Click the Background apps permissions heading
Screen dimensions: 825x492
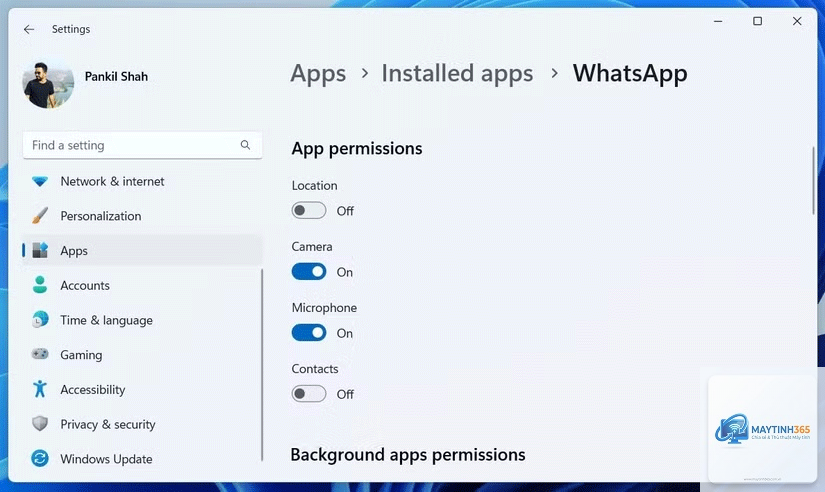tap(408, 455)
